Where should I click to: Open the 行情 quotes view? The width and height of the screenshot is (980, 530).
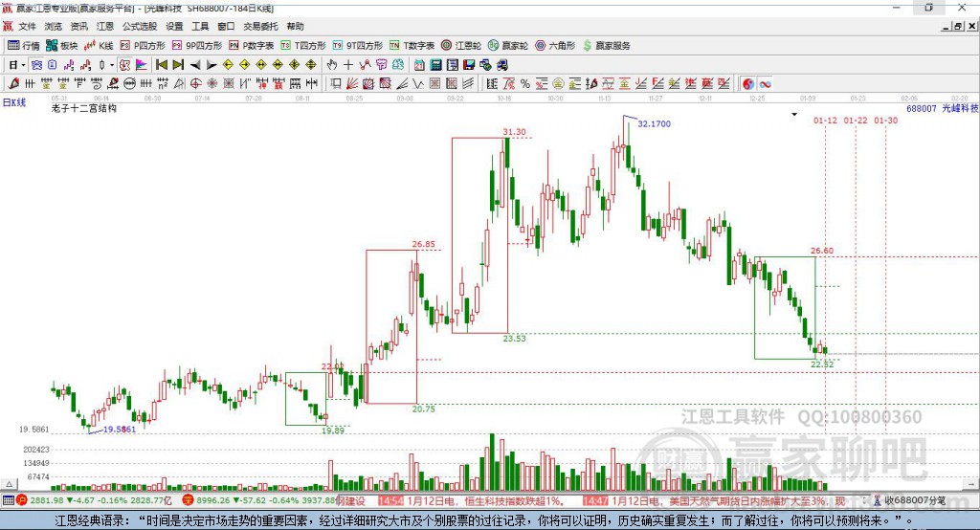pyautogui.click(x=23, y=46)
